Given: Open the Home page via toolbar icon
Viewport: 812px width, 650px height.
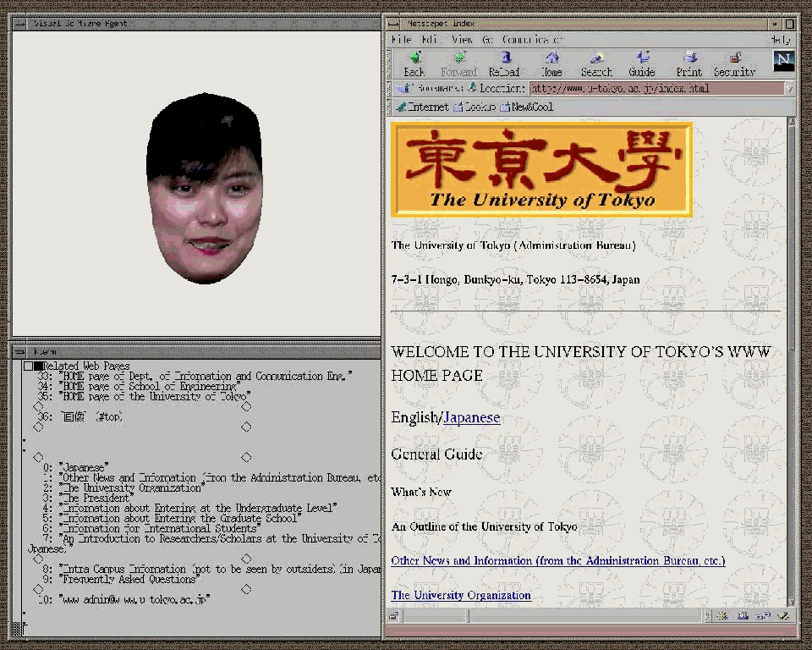Looking at the screenshot, I should [x=552, y=64].
